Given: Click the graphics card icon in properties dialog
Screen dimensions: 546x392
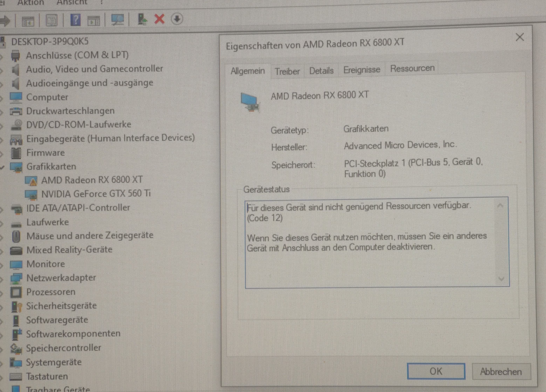Looking at the screenshot, I should 250,102.
